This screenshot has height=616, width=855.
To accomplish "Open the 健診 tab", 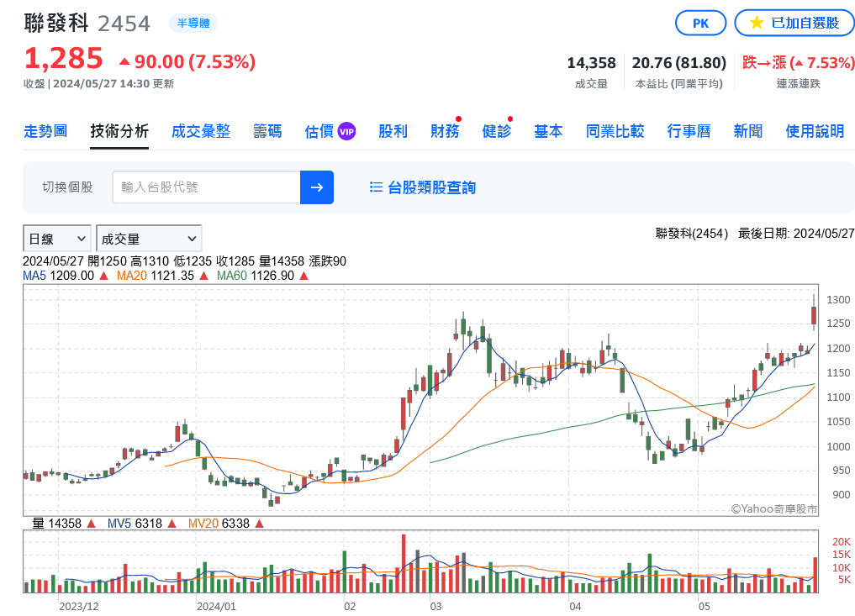I will tap(497, 131).
